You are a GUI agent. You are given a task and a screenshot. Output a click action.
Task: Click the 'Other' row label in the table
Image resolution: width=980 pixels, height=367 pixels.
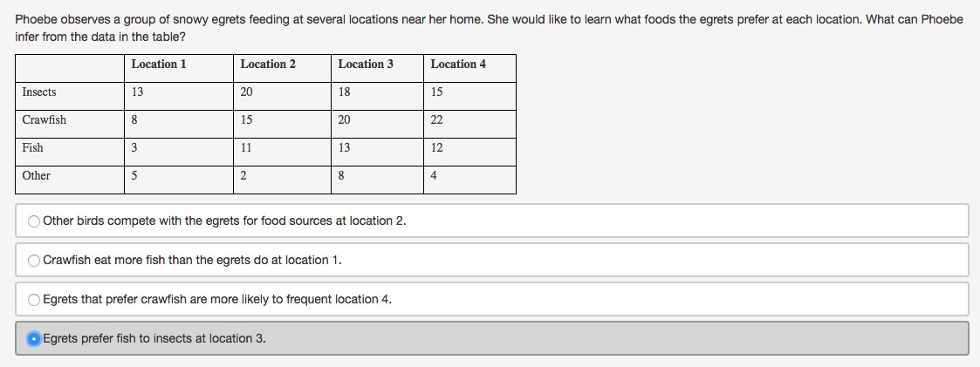point(37,175)
